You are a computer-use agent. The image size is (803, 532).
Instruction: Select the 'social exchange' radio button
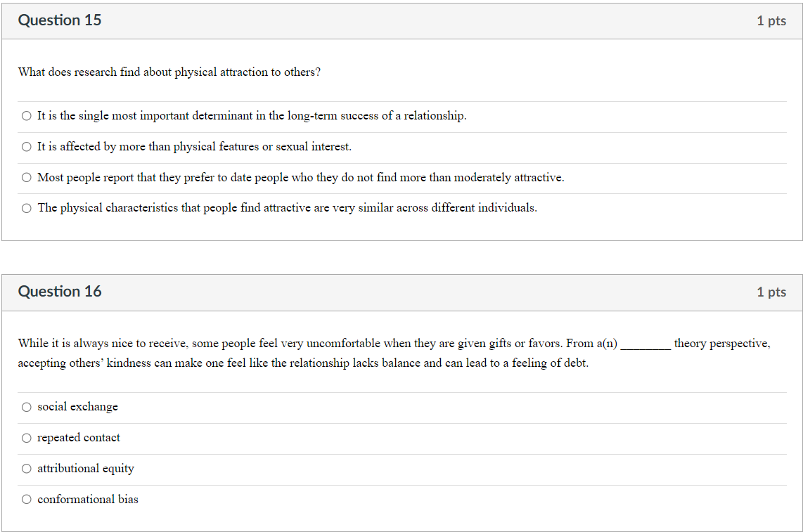point(27,407)
